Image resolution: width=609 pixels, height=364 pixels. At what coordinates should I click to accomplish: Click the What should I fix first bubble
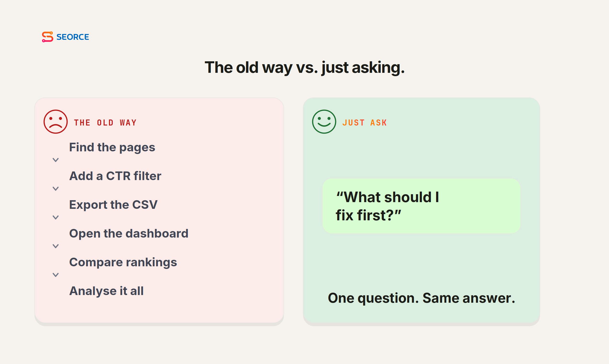pyautogui.click(x=422, y=206)
